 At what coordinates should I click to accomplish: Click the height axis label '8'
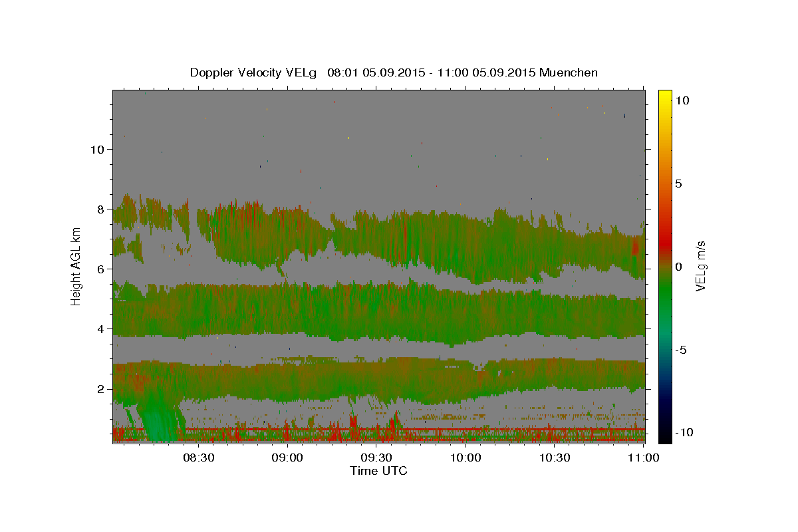[100, 209]
